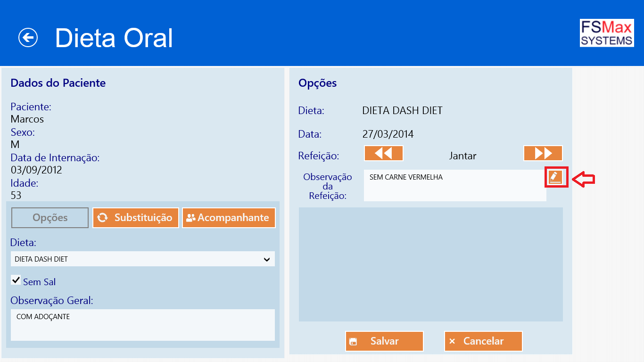Click the Opções panel heading
Viewport: 644px width, 362px height.
(318, 83)
